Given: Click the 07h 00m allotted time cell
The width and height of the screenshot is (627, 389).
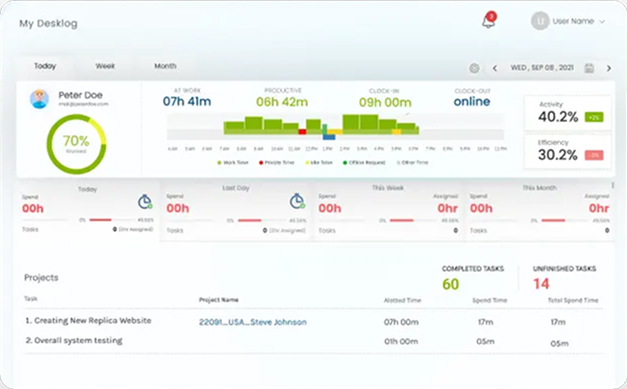Looking at the screenshot, I should [x=401, y=322].
